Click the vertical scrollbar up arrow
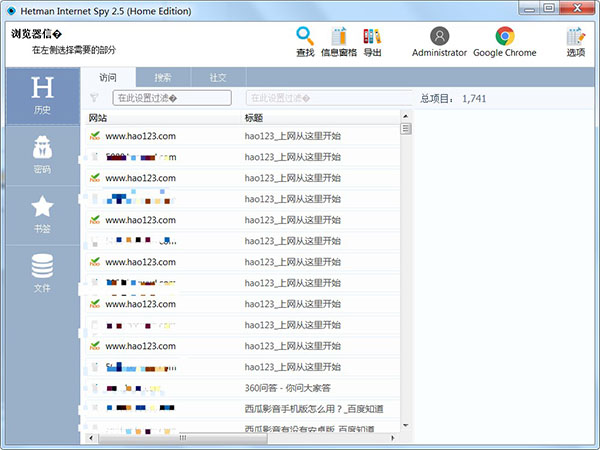 point(406,116)
